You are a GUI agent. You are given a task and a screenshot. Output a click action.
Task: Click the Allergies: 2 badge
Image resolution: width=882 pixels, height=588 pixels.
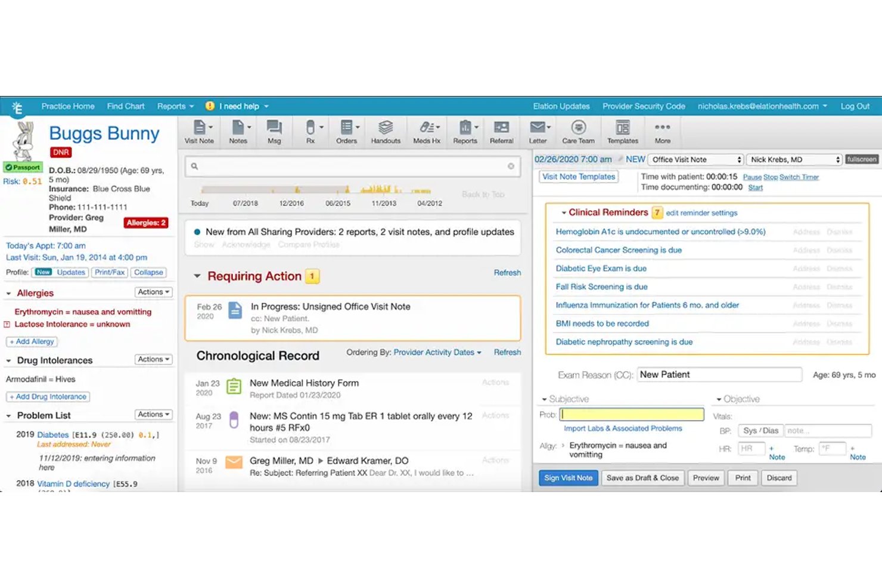coord(146,223)
